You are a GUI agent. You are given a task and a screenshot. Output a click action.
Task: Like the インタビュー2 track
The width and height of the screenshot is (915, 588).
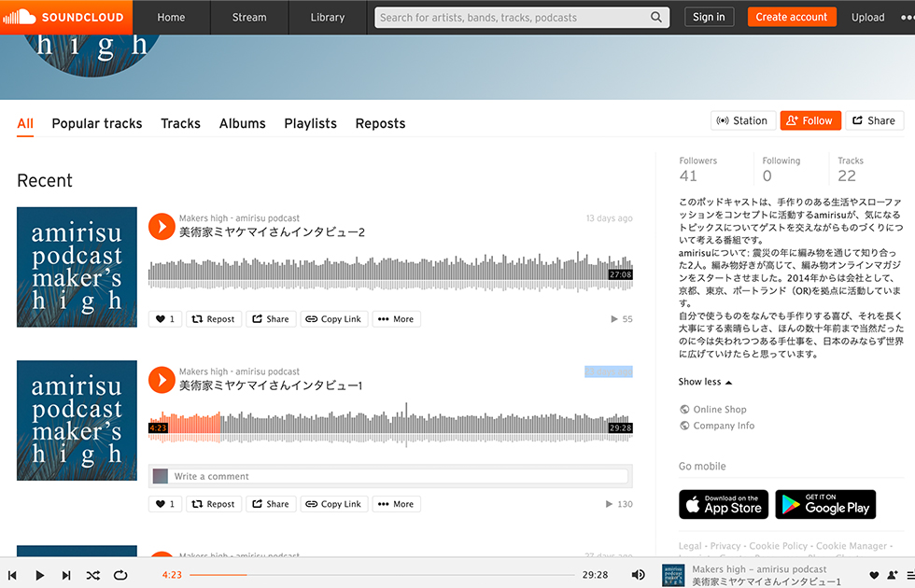point(165,319)
